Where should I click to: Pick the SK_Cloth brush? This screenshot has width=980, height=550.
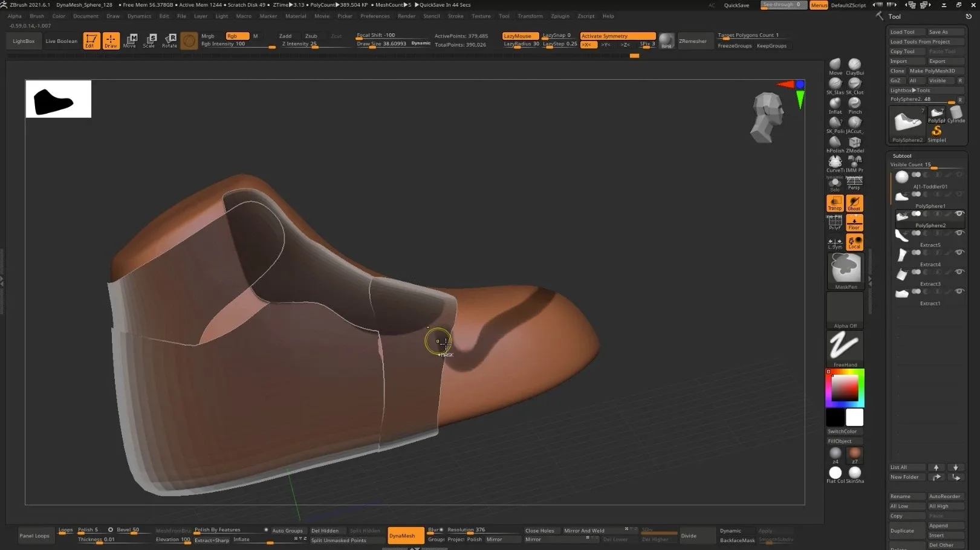click(x=855, y=85)
